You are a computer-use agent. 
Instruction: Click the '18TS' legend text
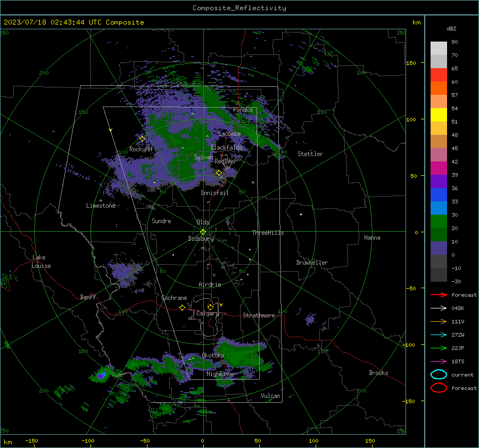pyautogui.click(x=458, y=362)
